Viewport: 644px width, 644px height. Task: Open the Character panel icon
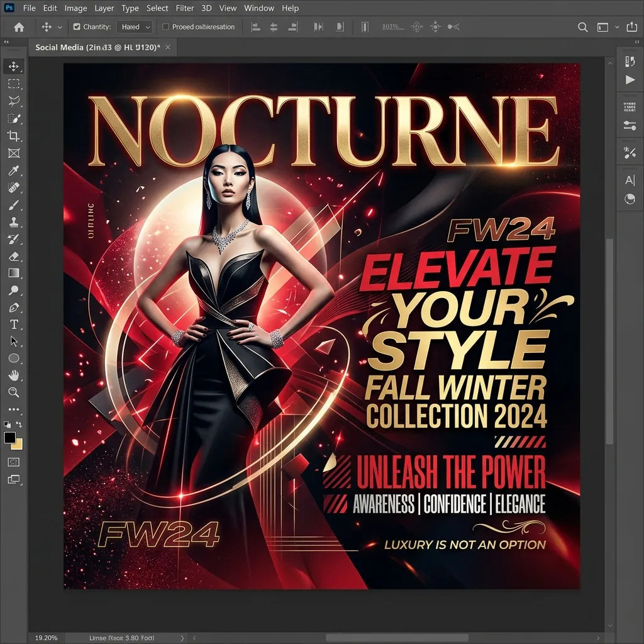tap(630, 180)
